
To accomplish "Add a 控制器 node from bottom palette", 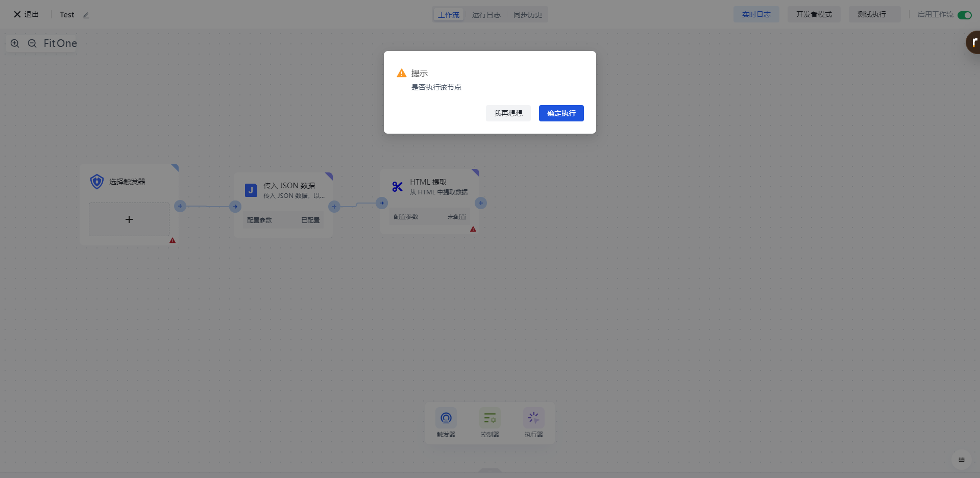I will click(490, 423).
